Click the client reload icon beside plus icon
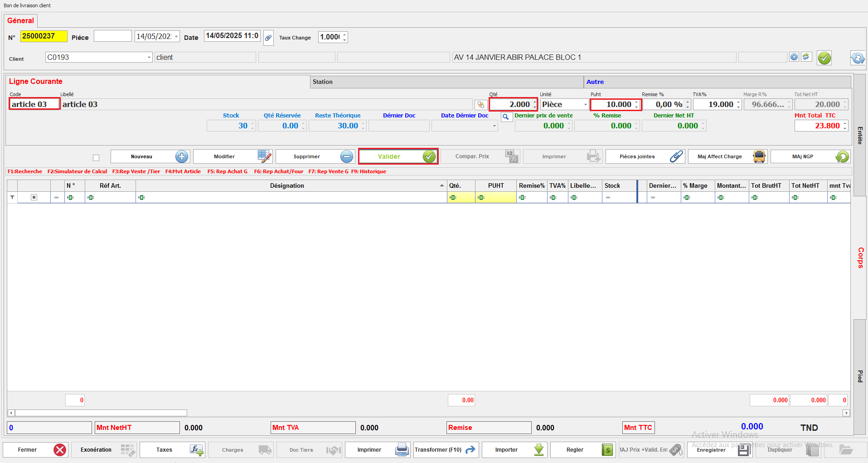Screen dimensions: 868x463 coord(806,57)
